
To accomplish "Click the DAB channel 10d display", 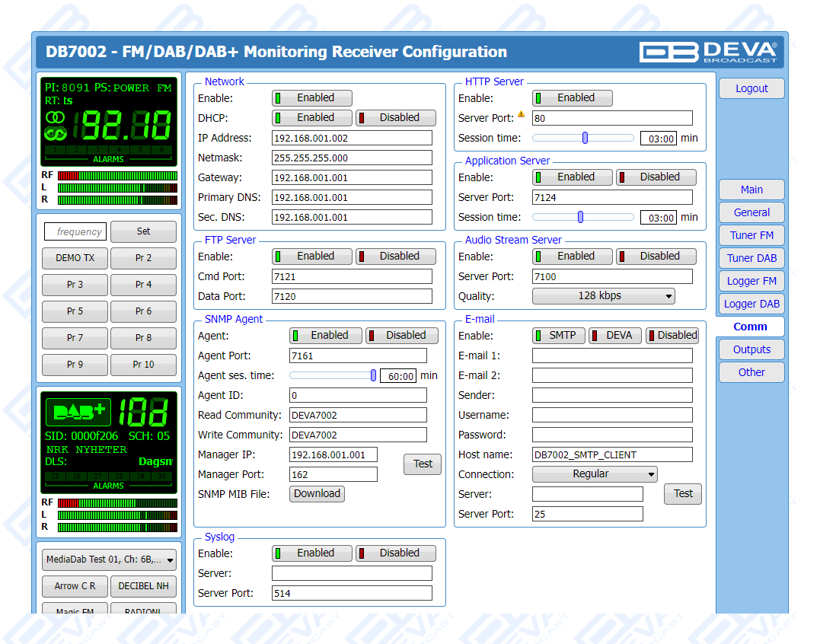I will [x=145, y=412].
